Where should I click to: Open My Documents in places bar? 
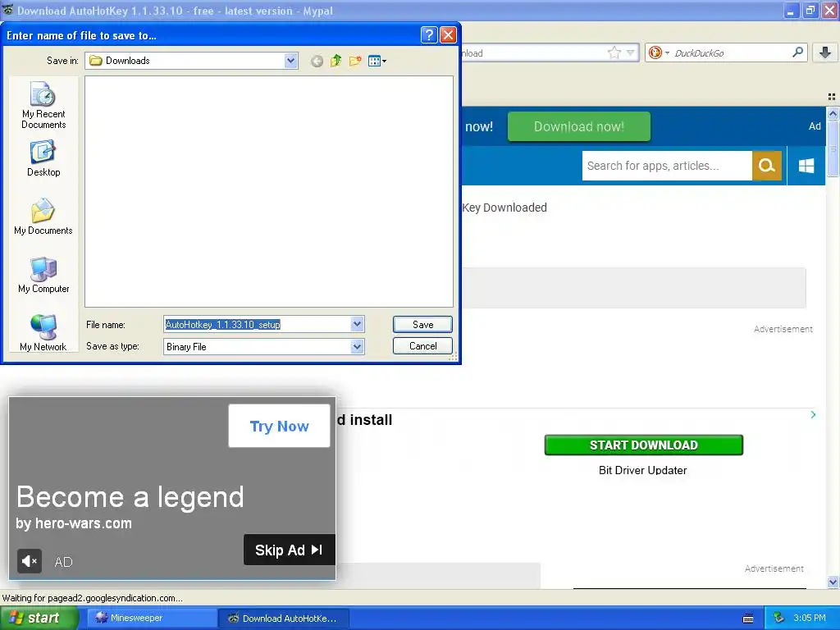click(x=43, y=217)
